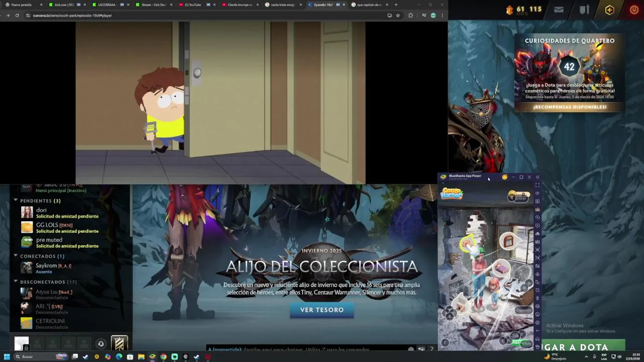This screenshot has width=644, height=362.
Task: Collapse BlueStacks sidebar double-arrow icon
Action: tap(537, 177)
